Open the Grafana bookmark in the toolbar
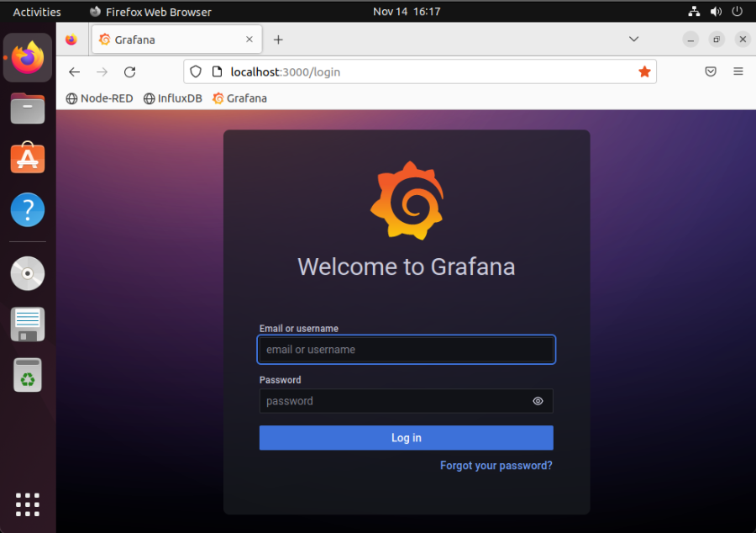The height and width of the screenshot is (533, 756). click(239, 98)
